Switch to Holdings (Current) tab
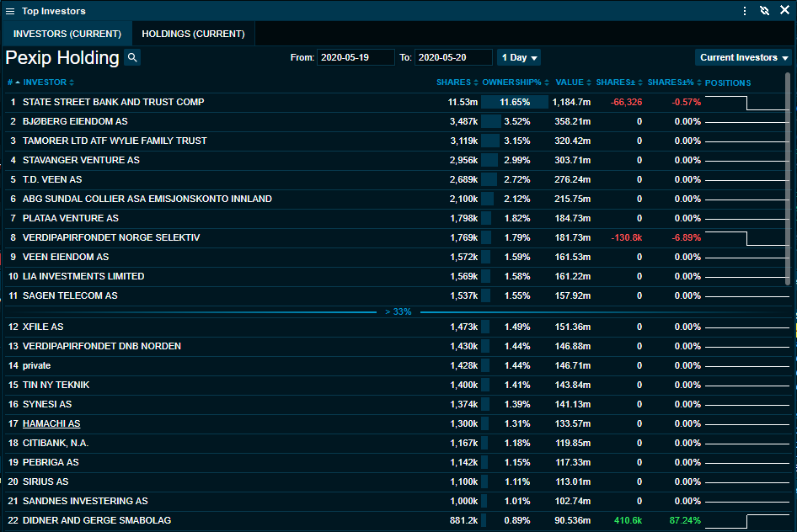The height and width of the screenshot is (532, 797). tap(193, 34)
